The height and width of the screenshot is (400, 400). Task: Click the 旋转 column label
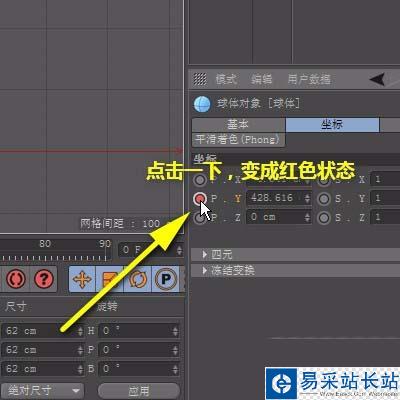[107, 306]
